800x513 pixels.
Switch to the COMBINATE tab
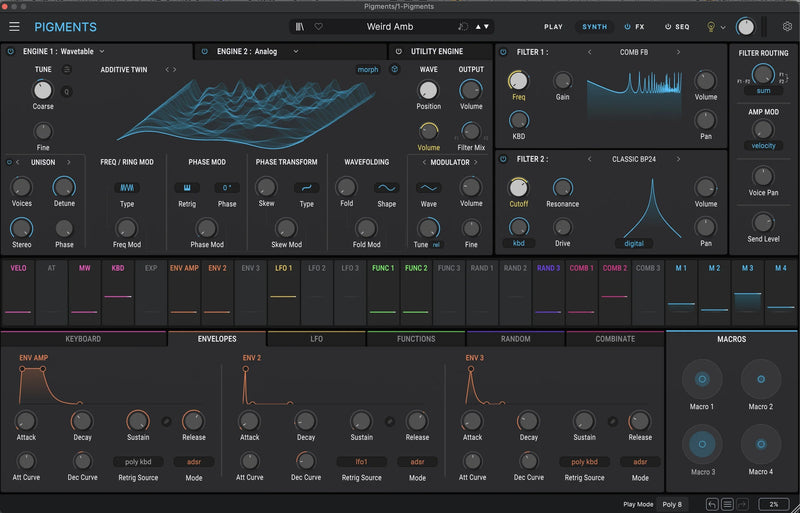(615, 339)
